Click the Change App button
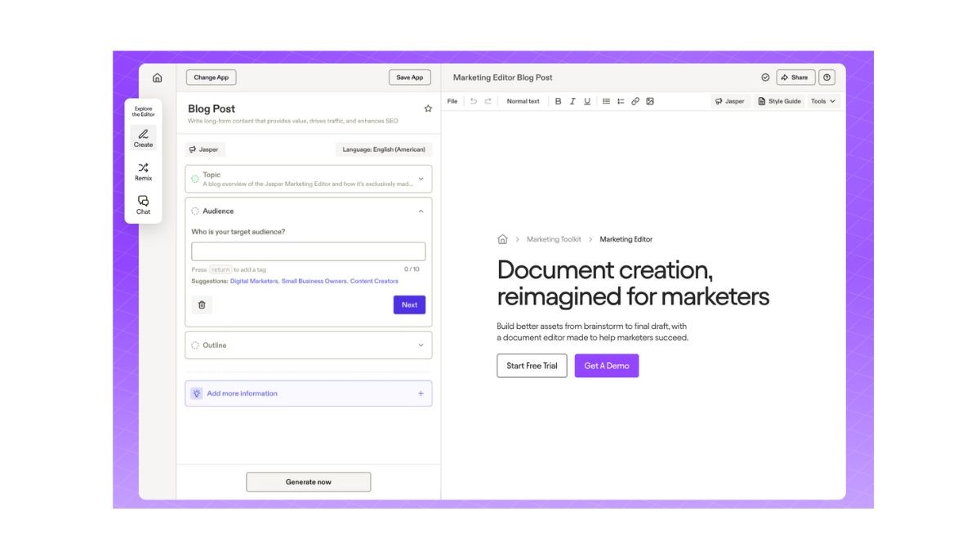Viewport: 980px width, 551px height. (x=212, y=78)
